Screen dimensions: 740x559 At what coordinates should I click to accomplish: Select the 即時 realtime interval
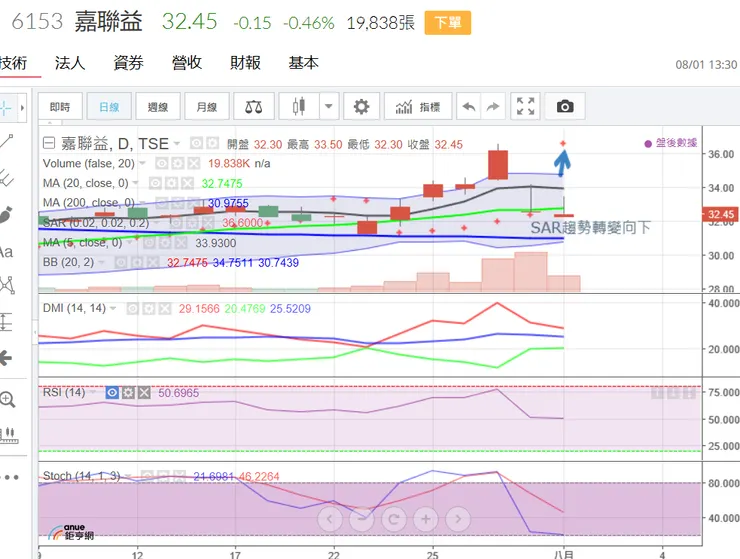60,107
